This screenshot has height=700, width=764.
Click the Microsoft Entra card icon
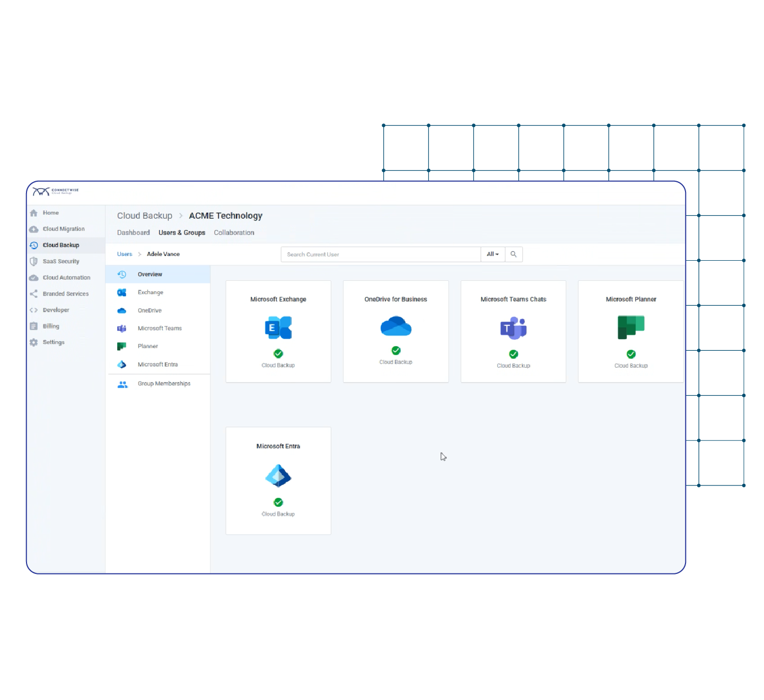tap(278, 475)
